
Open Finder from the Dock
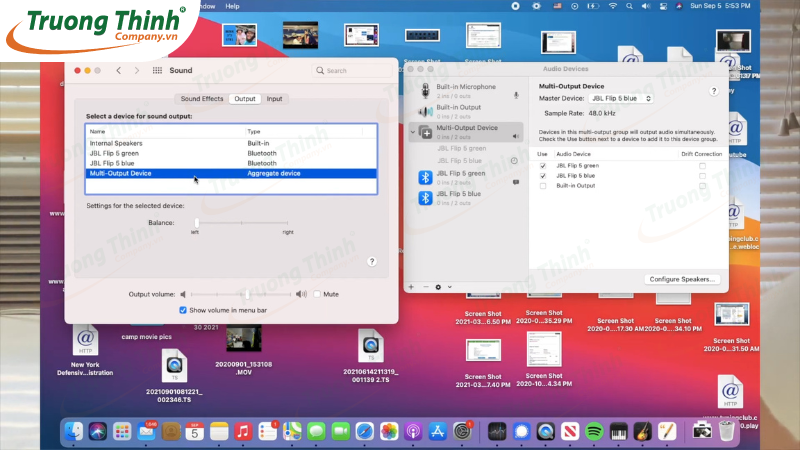(74, 432)
